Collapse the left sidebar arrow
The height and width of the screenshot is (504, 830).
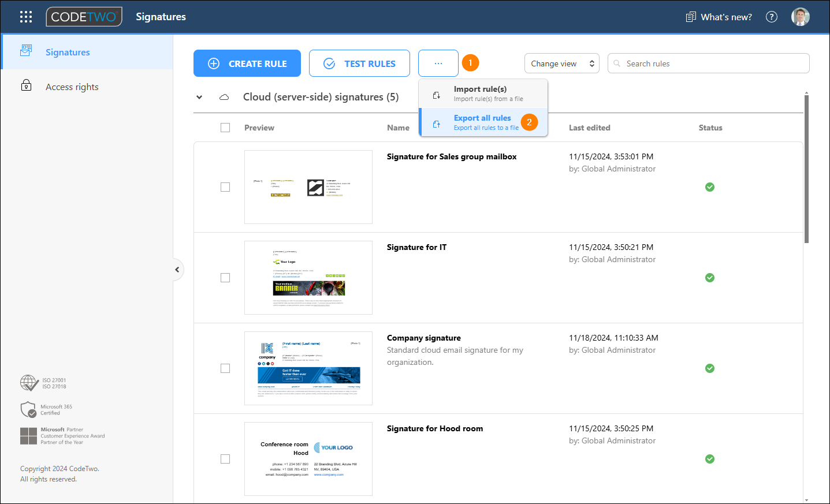[x=177, y=270]
